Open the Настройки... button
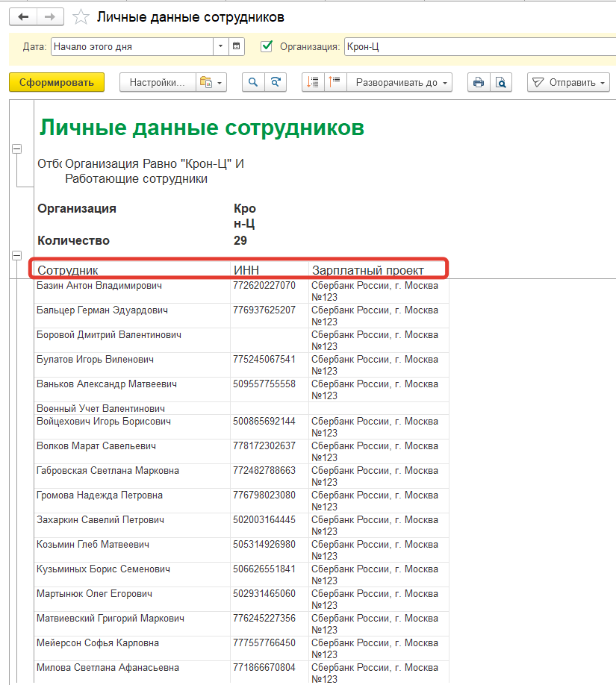The height and width of the screenshot is (685, 616). coord(158,83)
